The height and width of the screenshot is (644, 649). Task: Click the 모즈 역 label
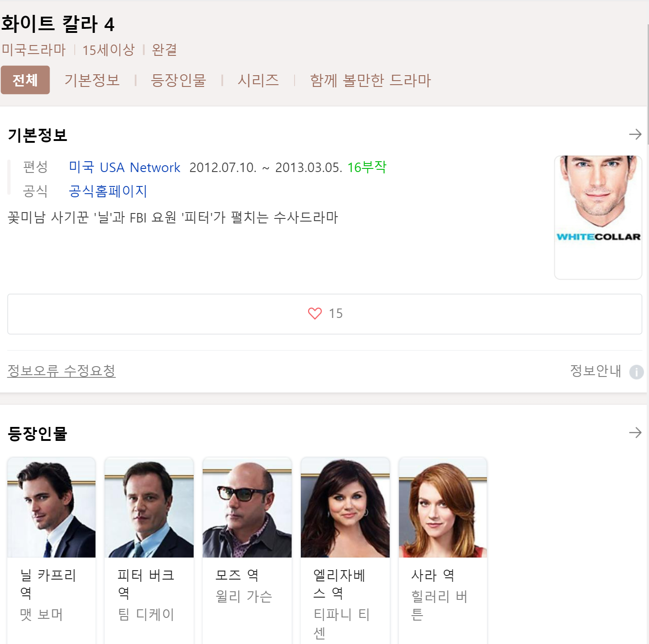[x=237, y=575]
